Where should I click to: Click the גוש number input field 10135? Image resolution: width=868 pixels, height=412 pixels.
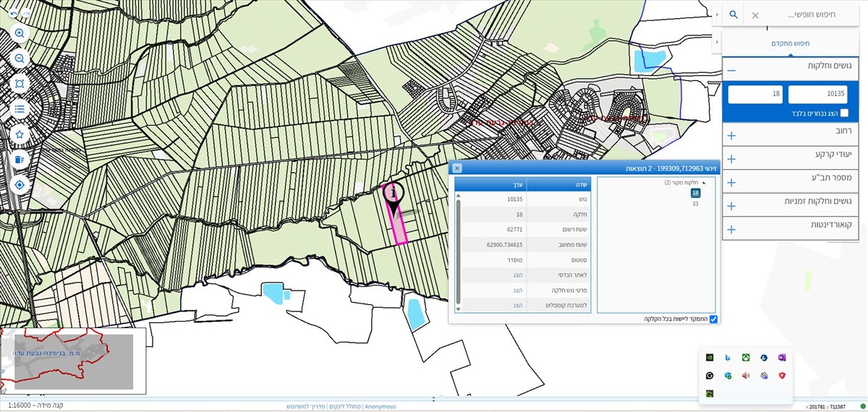point(817,94)
